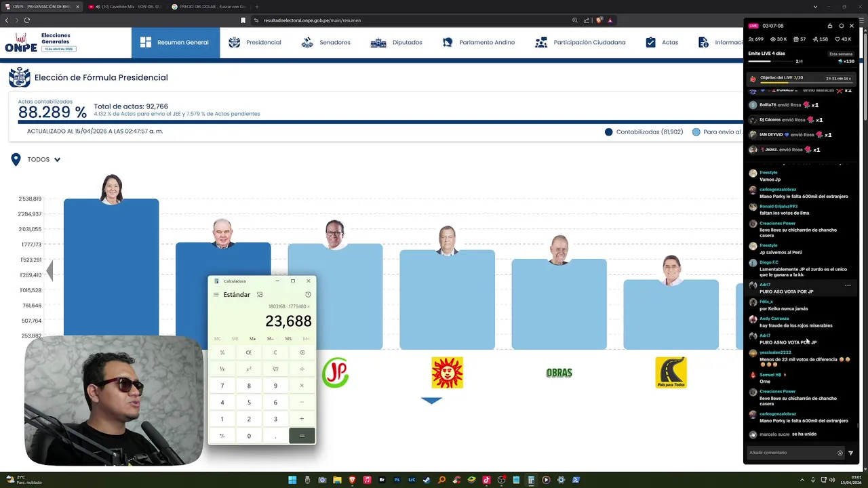
Task: Open the Windows Start menu
Action: point(292,480)
